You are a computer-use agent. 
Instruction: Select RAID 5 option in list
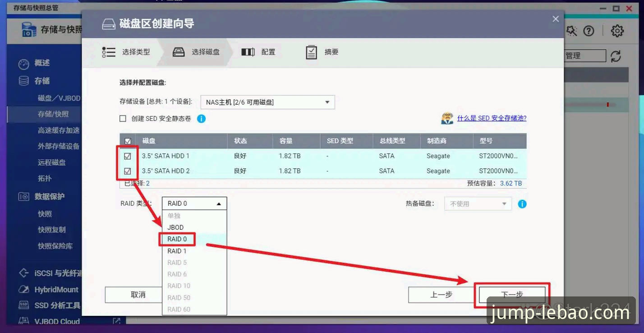point(194,263)
